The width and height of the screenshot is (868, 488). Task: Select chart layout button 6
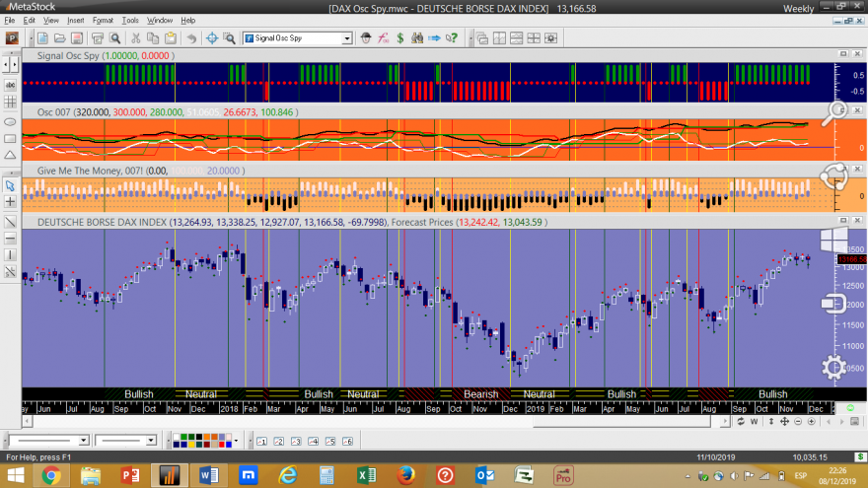tap(347, 441)
